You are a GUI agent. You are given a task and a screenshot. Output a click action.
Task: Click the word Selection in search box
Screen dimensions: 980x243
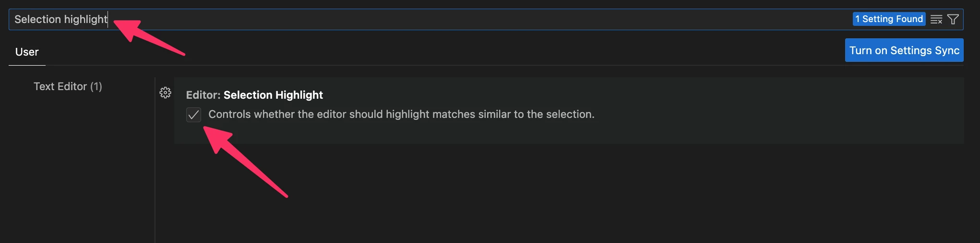37,20
